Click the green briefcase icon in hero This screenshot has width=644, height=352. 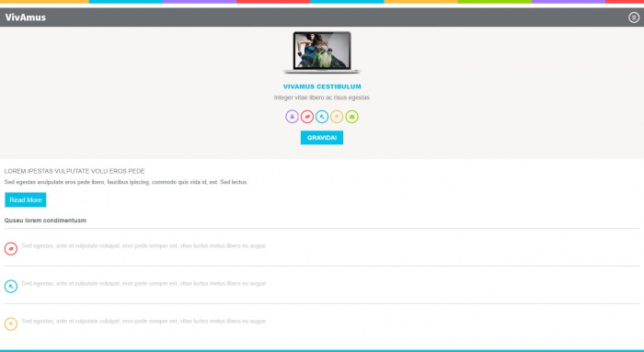point(351,117)
